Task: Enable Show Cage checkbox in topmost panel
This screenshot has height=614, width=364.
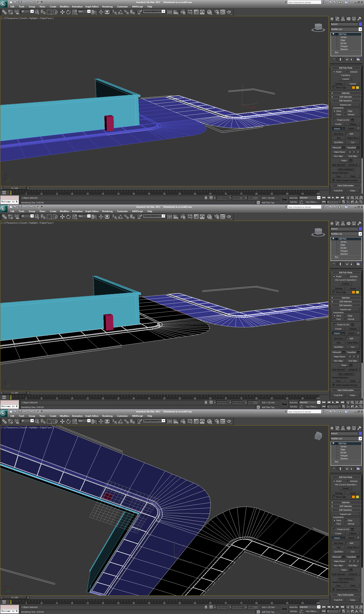Action: 334,88
